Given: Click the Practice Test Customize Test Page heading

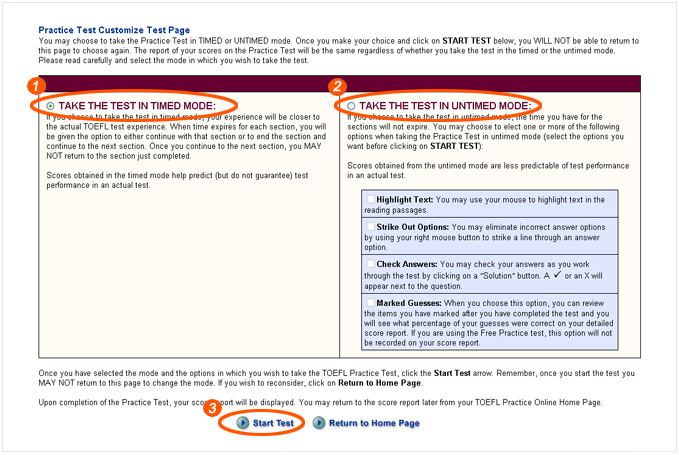Looking at the screenshot, I should pyautogui.click(x=113, y=31).
